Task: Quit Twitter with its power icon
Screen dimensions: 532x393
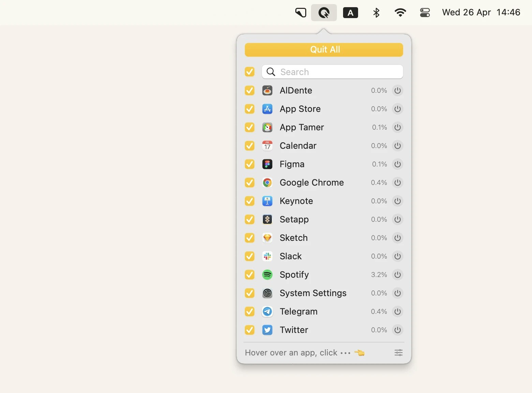Action: click(x=397, y=330)
